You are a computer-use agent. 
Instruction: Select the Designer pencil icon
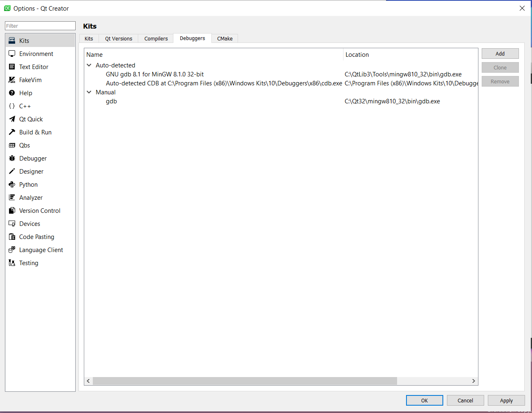pos(12,172)
